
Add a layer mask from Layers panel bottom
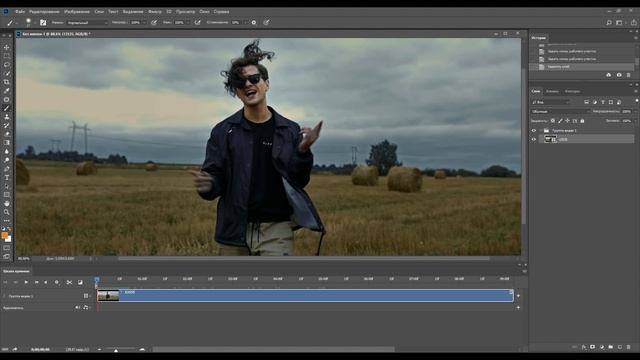coord(593,347)
